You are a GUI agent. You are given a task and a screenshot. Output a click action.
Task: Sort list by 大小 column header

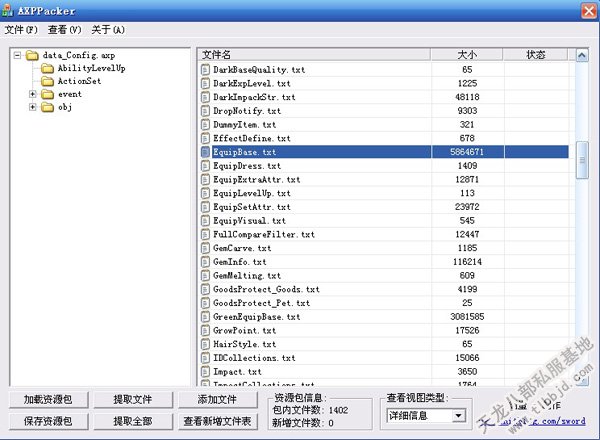point(467,55)
